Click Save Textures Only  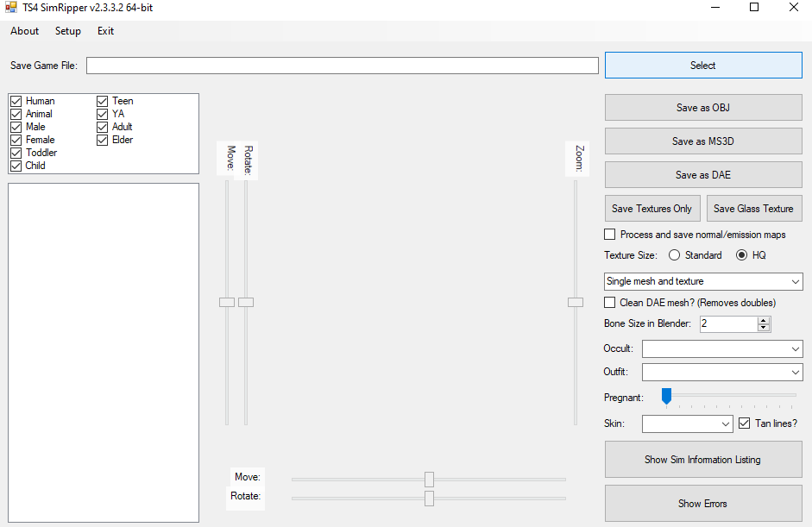click(x=652, y=209)
